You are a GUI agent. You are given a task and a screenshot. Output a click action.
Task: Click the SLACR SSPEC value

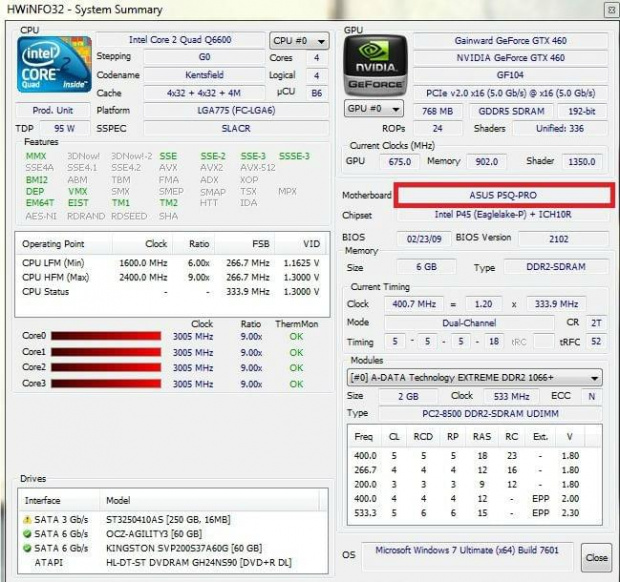(236, 128)
